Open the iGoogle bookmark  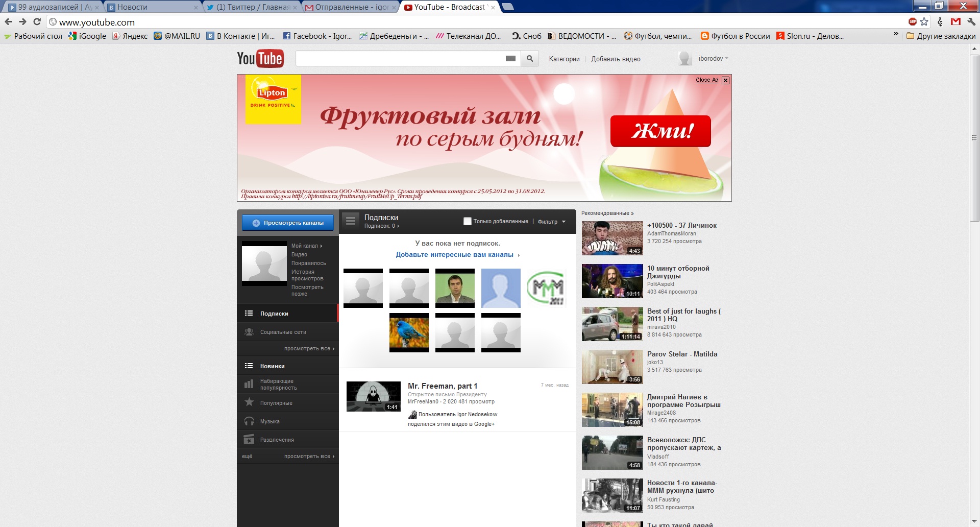87,36
